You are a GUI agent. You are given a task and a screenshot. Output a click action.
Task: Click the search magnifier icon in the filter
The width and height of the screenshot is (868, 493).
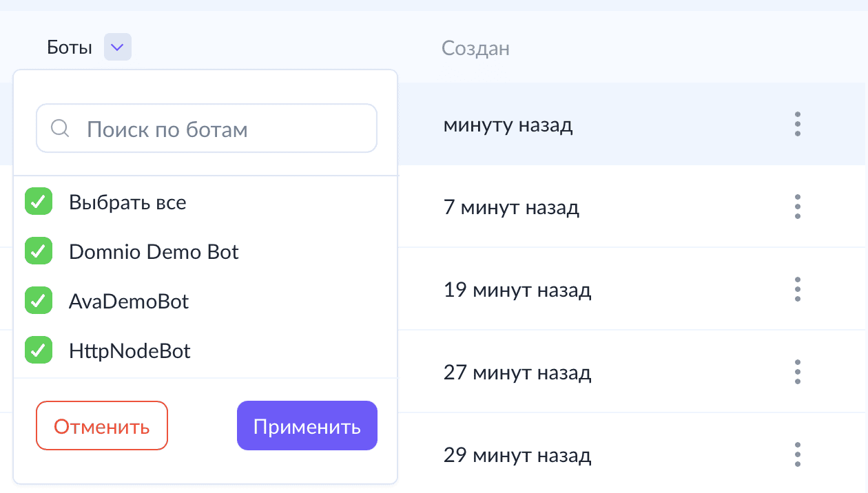pyautogui.click(x=60, y=128)
